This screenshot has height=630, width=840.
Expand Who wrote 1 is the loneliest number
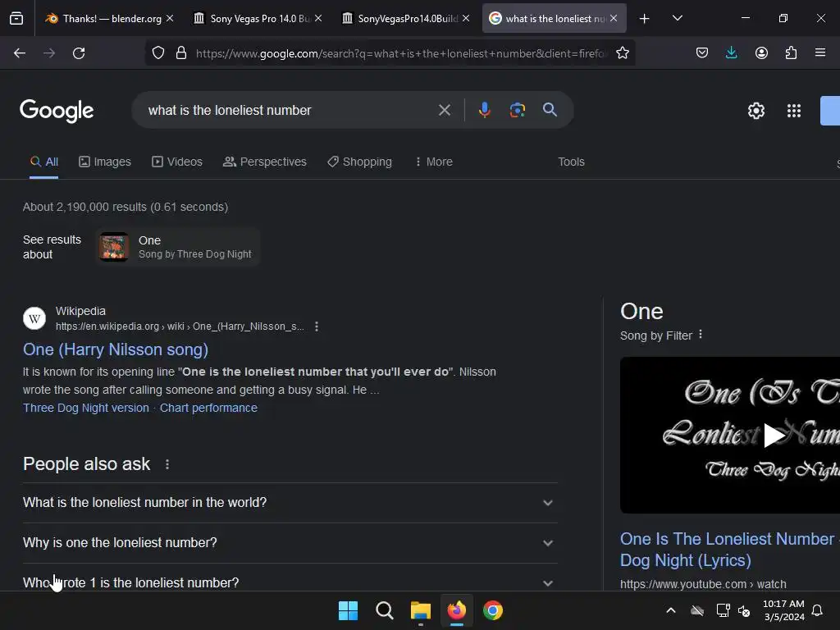coord(290,582)
